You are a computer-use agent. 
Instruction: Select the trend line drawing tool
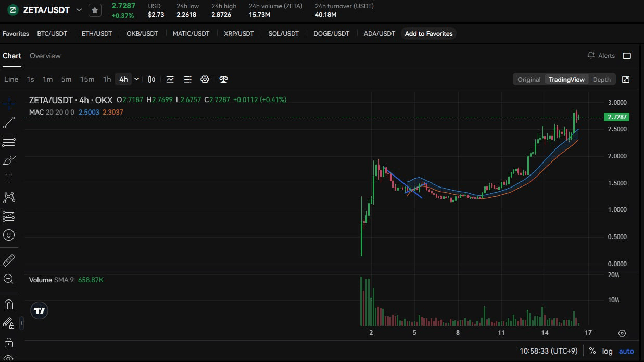point(9,122)
